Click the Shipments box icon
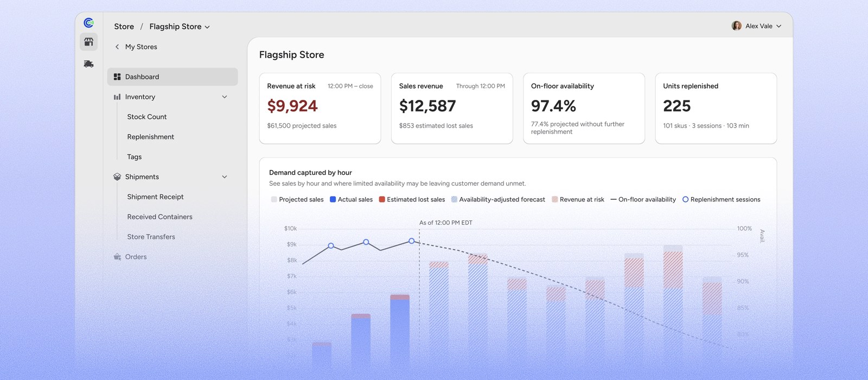 pos(117,177)
